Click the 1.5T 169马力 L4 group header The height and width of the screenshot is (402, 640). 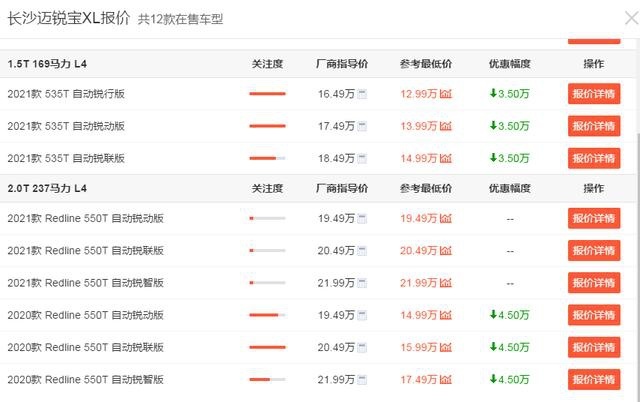[x=47, y=64]
